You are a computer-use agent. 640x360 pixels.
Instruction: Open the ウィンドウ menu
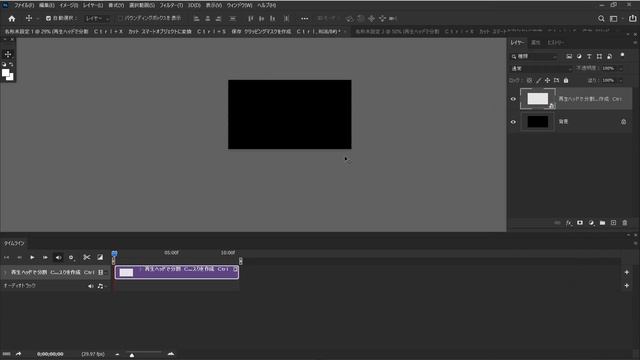coord(239,5)
